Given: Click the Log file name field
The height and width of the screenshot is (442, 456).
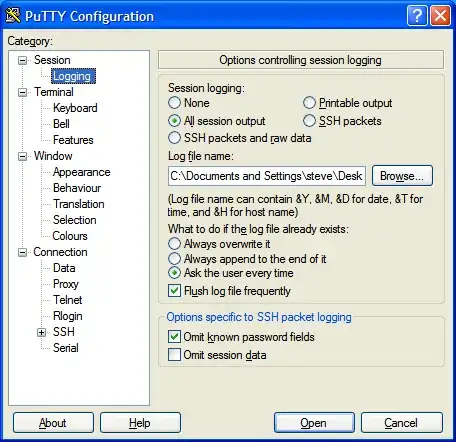Looking at the screenshot, I should [x=267, y=176].
